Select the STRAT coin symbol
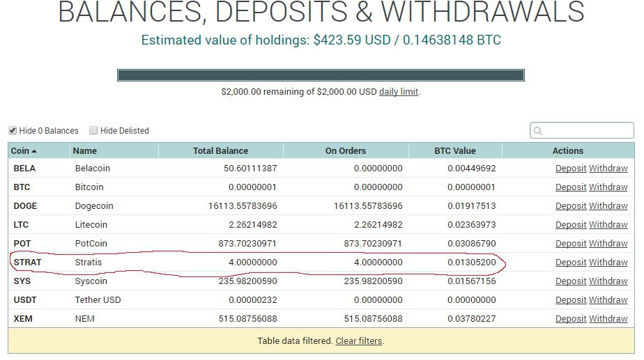 (27, 263)
